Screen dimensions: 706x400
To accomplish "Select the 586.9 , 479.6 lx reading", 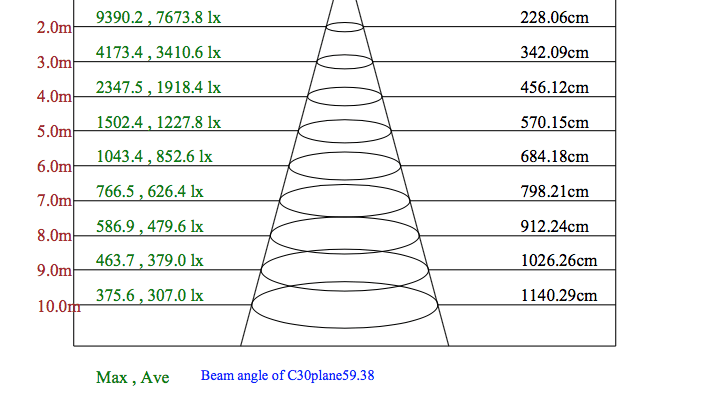I will pos(150,226).
